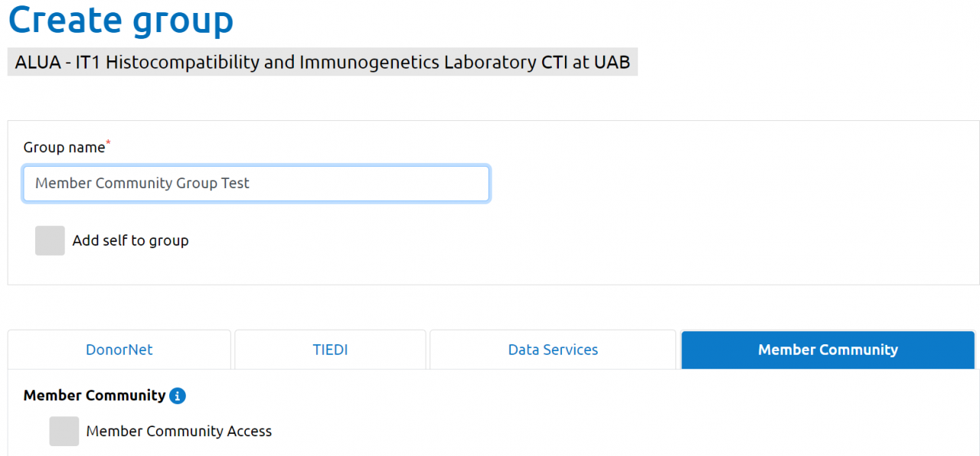Open the Data Services permissions panel
Image resolution: width=980 pixels, height=456 pixels.
coord(553,350)
